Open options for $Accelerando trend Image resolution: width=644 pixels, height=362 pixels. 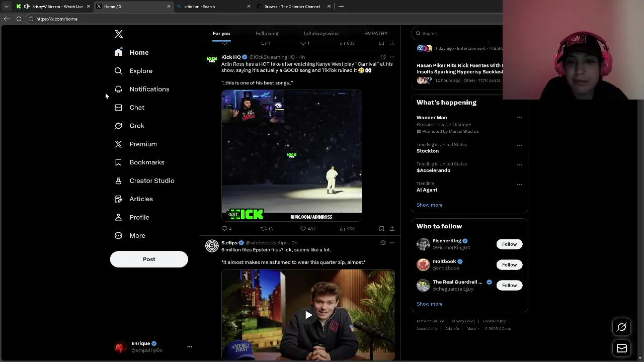tap(519, 165)
